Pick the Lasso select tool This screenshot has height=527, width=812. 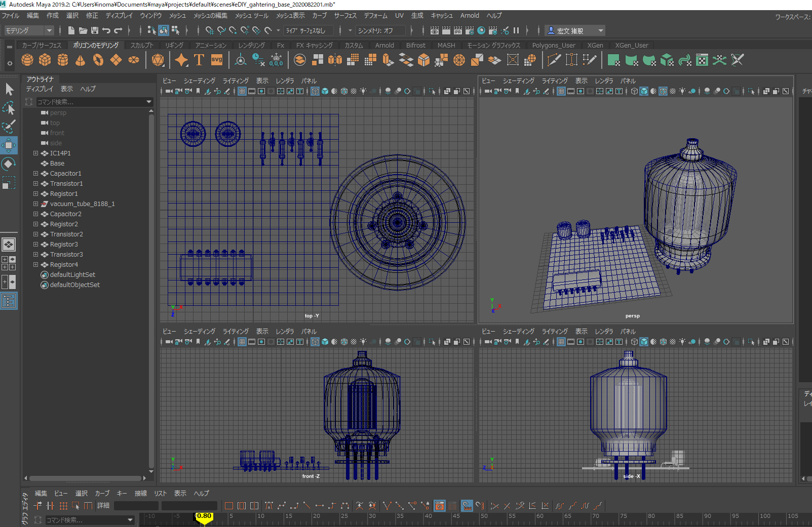pos(9,108)
